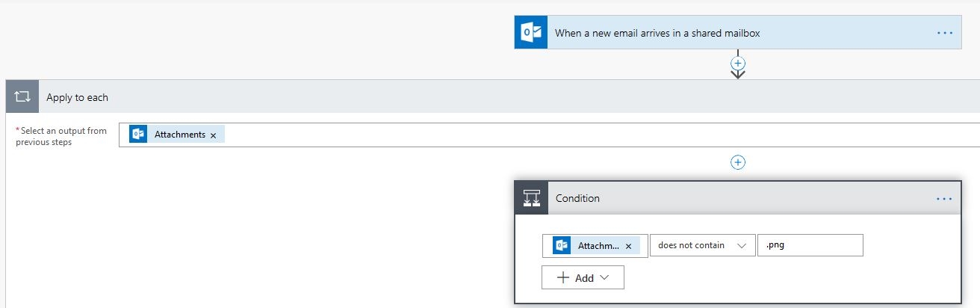Click inside the Select an output field
Image resolution: width=980 pixels, height=308 pixels.
(549, 135)
